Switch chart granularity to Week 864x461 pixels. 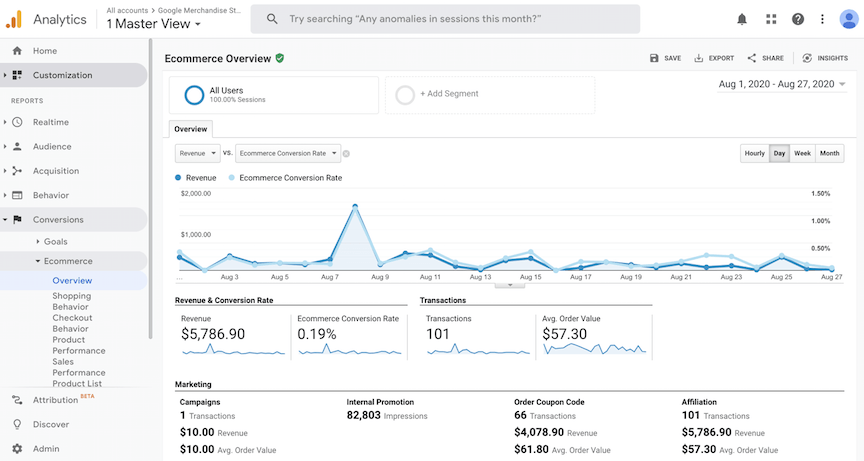point(802,153)
